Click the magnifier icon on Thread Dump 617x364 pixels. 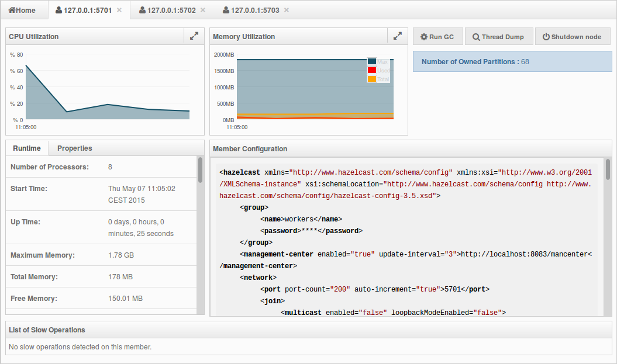476,37
